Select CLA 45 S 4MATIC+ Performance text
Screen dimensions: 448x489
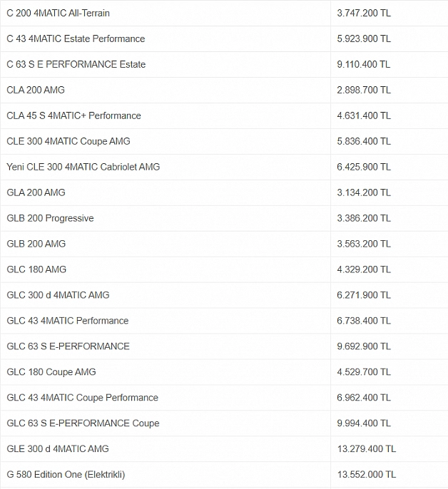click(73, 115)
